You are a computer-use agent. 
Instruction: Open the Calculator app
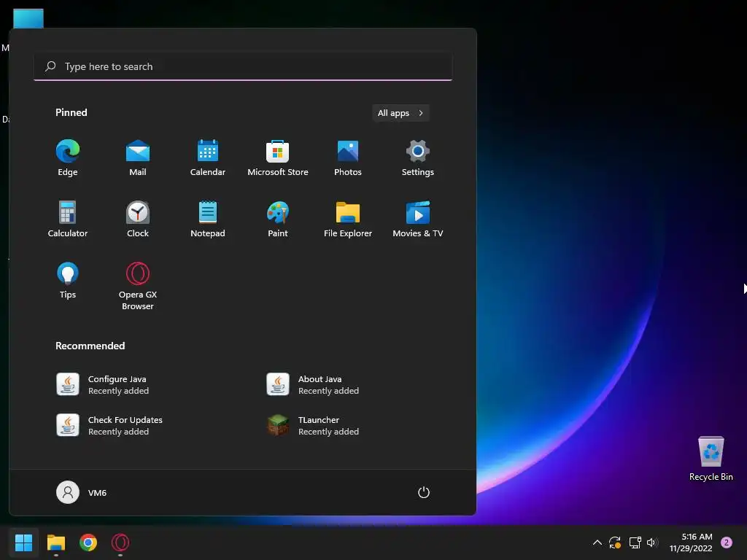68,219
